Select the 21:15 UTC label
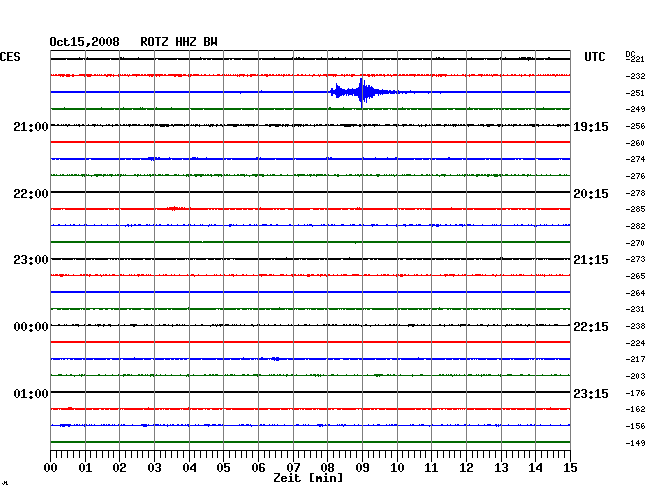This screenshot has height=494, width=650. 591,260
